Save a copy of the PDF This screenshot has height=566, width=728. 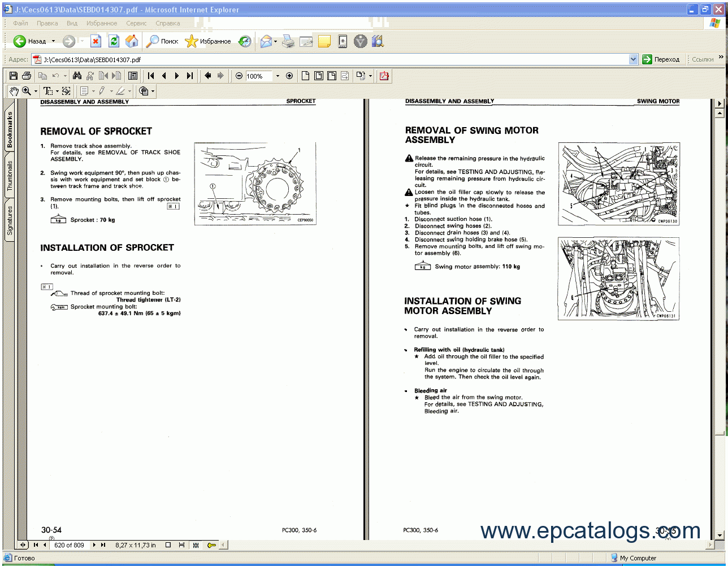tap(14, 76)
